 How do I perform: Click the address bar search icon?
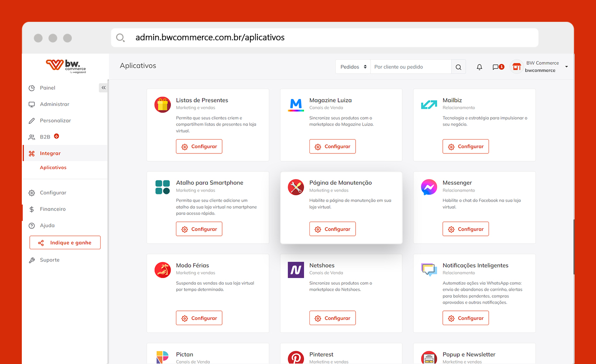(x=120, y=38)
